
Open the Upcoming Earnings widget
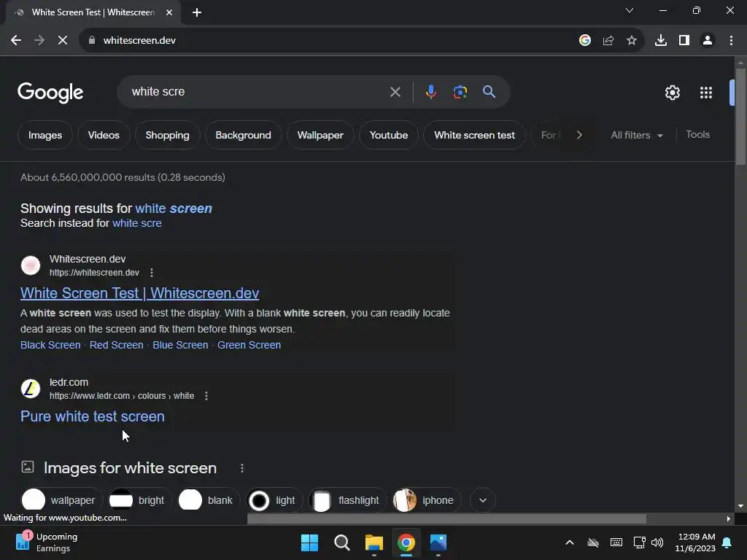point(46,542)
